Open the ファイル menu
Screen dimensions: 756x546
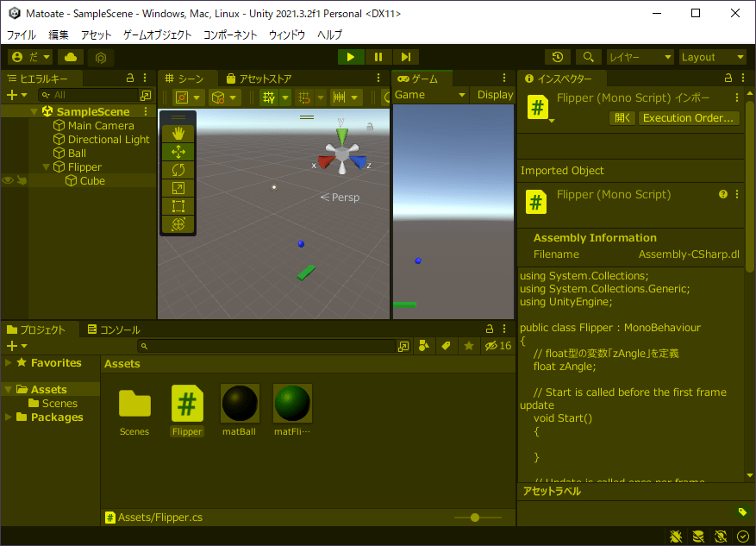click(22, 35)
